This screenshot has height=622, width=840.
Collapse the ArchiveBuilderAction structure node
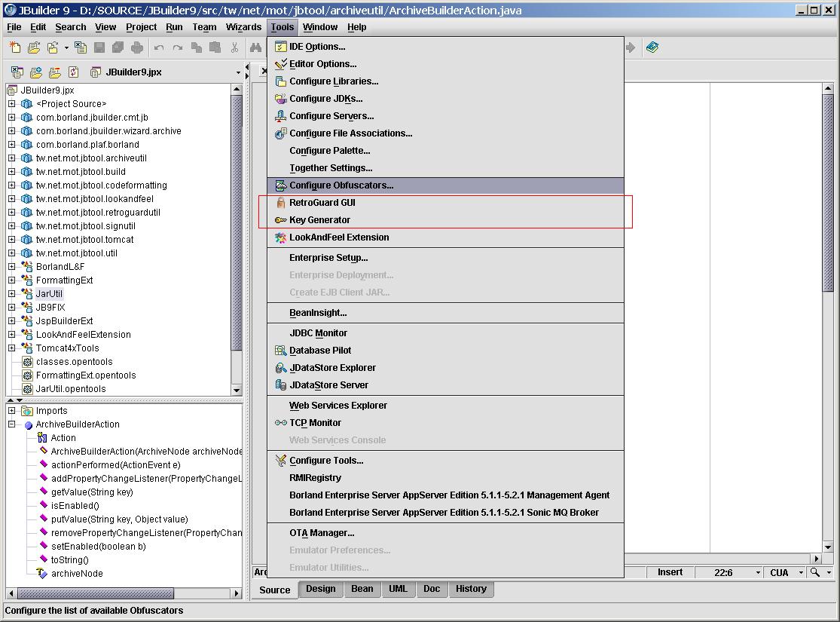coord(12,424)
